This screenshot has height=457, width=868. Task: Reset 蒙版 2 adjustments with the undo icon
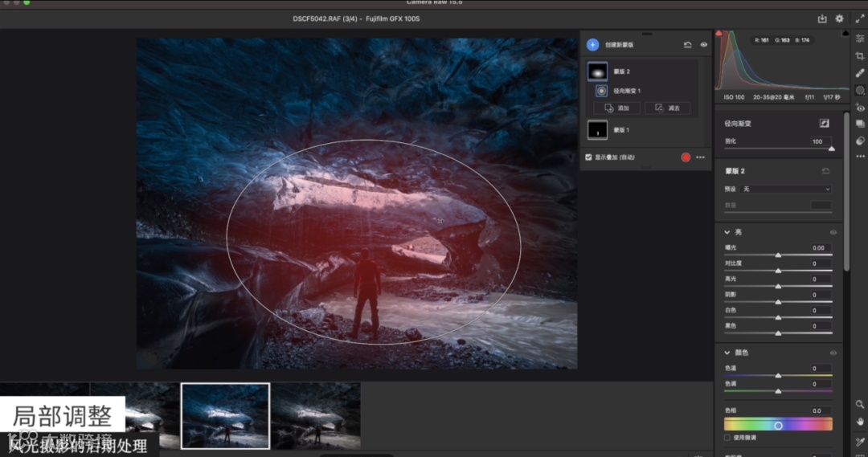pyautogui.click(x=825, y=171)
